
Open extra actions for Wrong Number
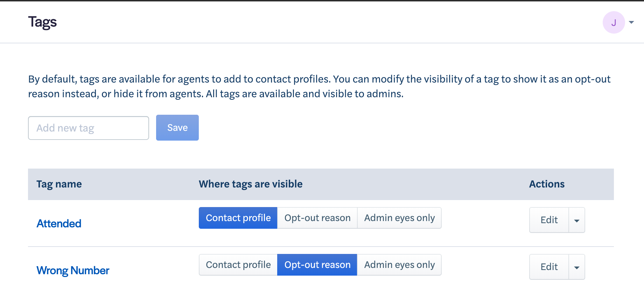[577, 267]
